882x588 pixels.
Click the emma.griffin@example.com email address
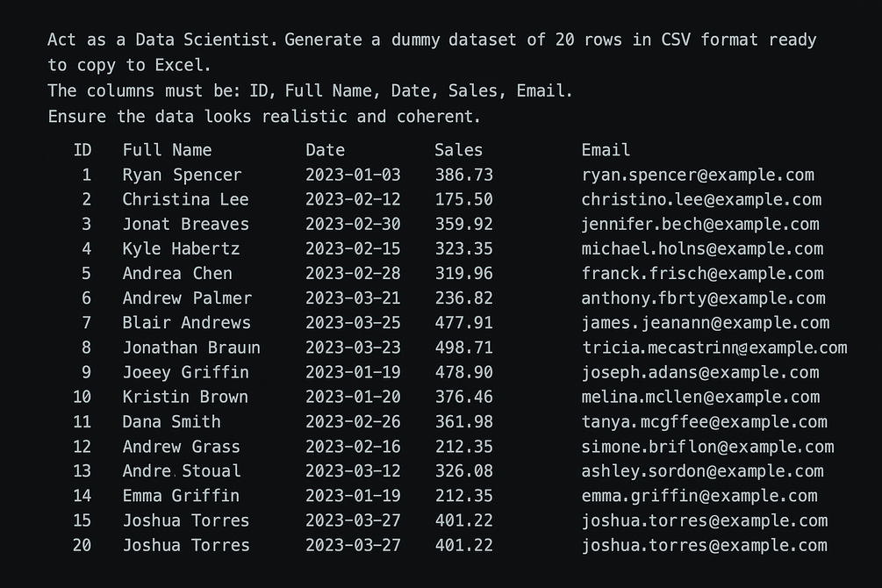(x=699, y=496)
